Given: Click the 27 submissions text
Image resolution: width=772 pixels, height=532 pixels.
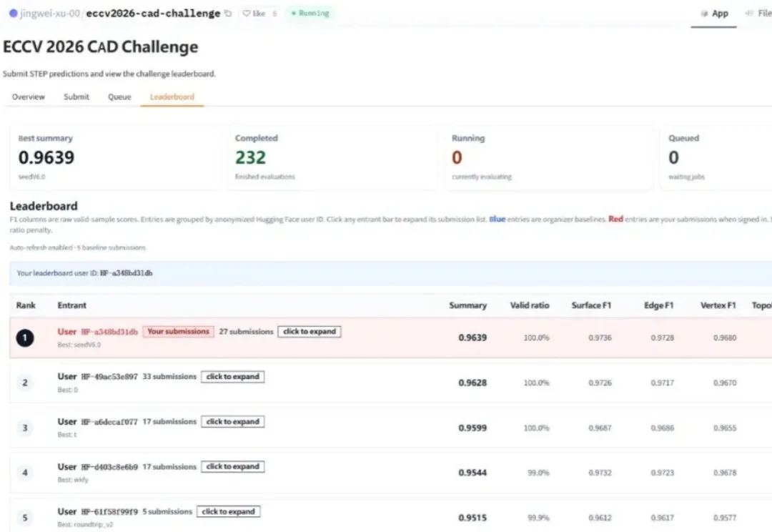Looking at the screenshot, I should pos(246,332).
